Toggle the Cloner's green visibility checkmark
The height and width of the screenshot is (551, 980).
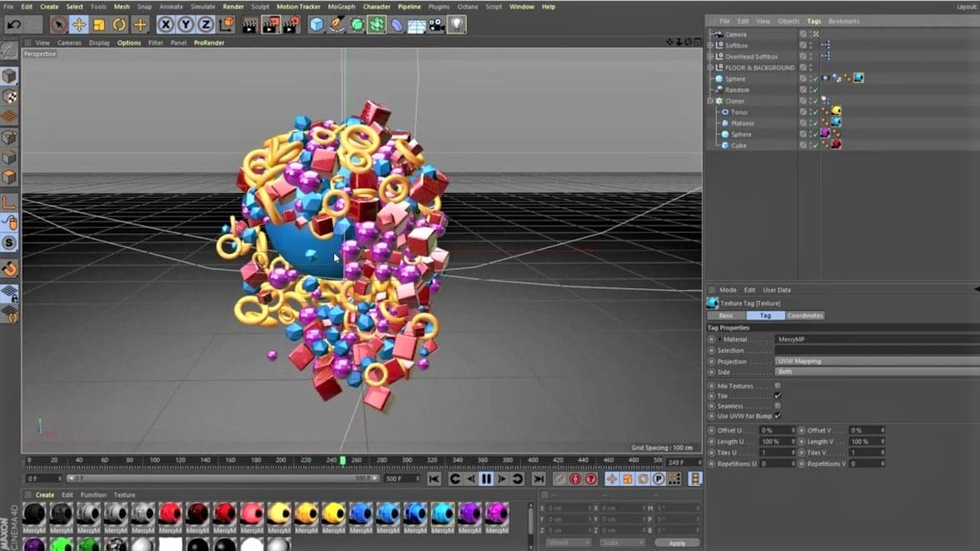pos(814,101)
